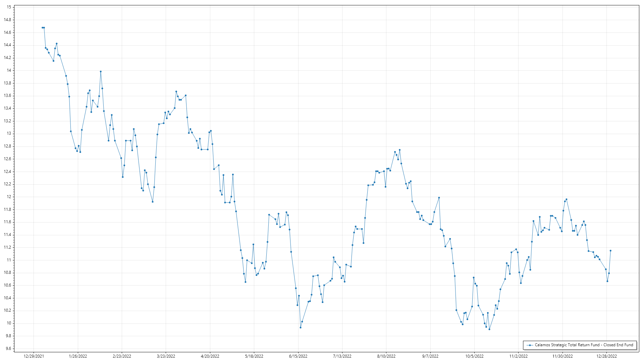Click the 11 label on the y-axis
The width and height of the screenshot is (644, 362).
tap(8, 260)
